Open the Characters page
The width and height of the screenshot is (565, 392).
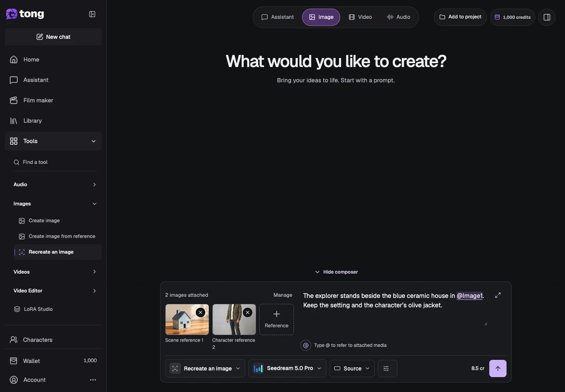[53, 340]
